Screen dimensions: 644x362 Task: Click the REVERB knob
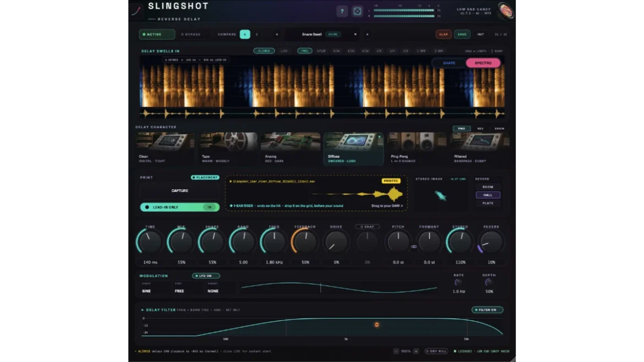(x=491, y=242)
